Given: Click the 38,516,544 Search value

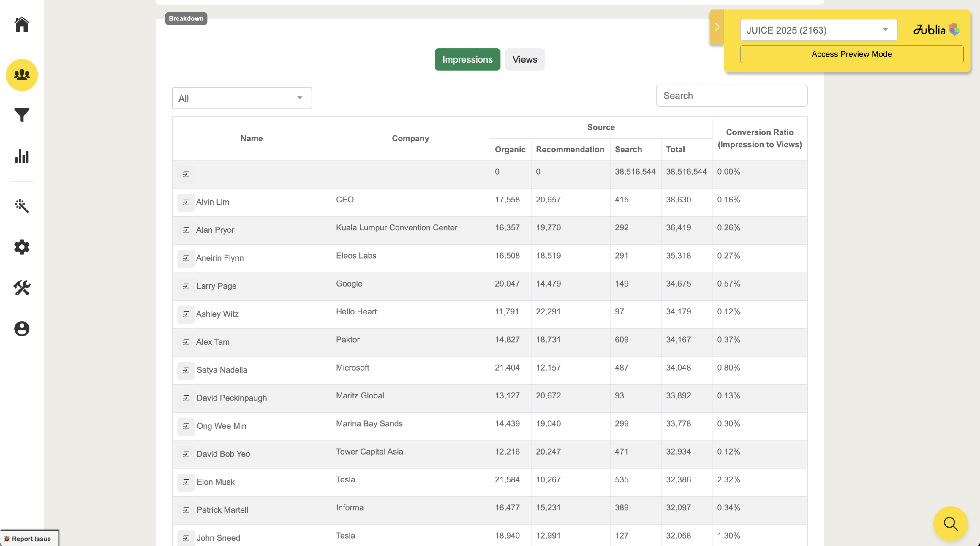Looking at the screenshot, I should click(635, 172).
